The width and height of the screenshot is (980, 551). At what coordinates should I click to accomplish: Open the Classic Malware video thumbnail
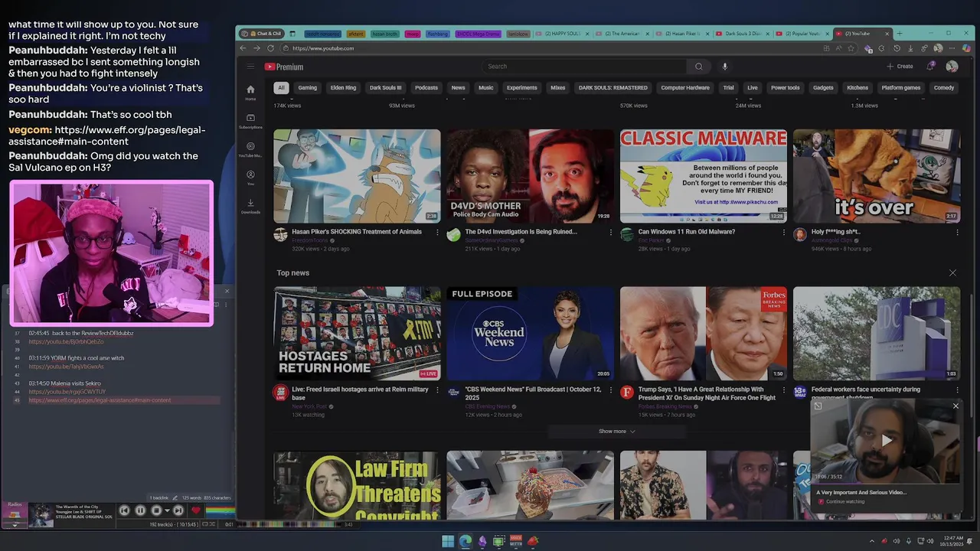point(703,175)
